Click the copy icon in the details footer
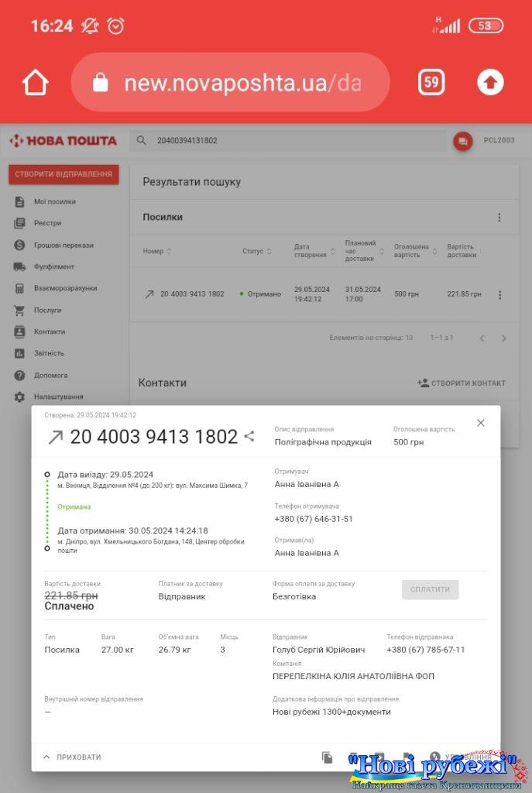This screenshot has height=793, width=532. click(328, 757)
